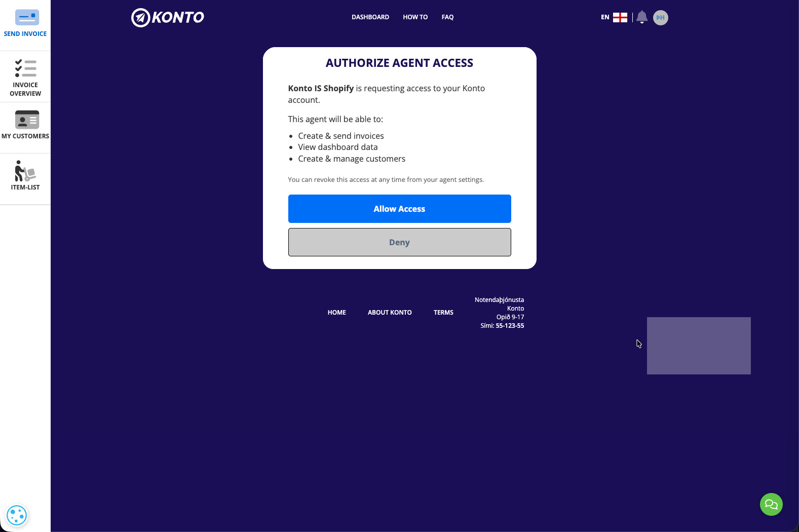This screenshot has height=532, width=799.
Task: Click the 'Opið 9-17' opening hours text
Action: (x=510, y=317)
